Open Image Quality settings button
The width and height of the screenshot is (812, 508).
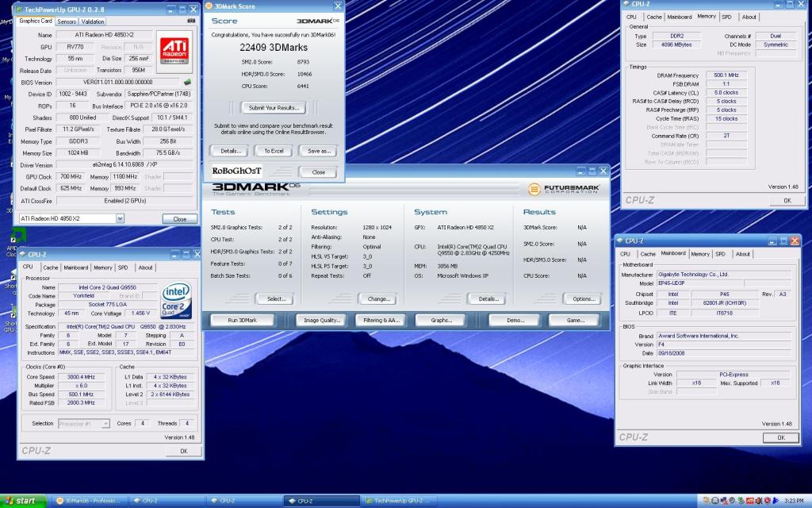coord(321,321)
